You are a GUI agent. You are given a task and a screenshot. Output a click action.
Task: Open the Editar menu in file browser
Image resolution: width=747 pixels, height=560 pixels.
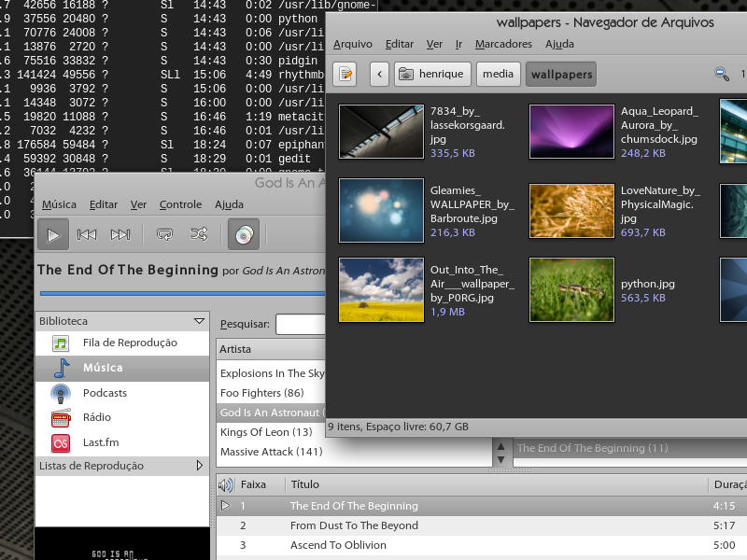pos(400,44)
